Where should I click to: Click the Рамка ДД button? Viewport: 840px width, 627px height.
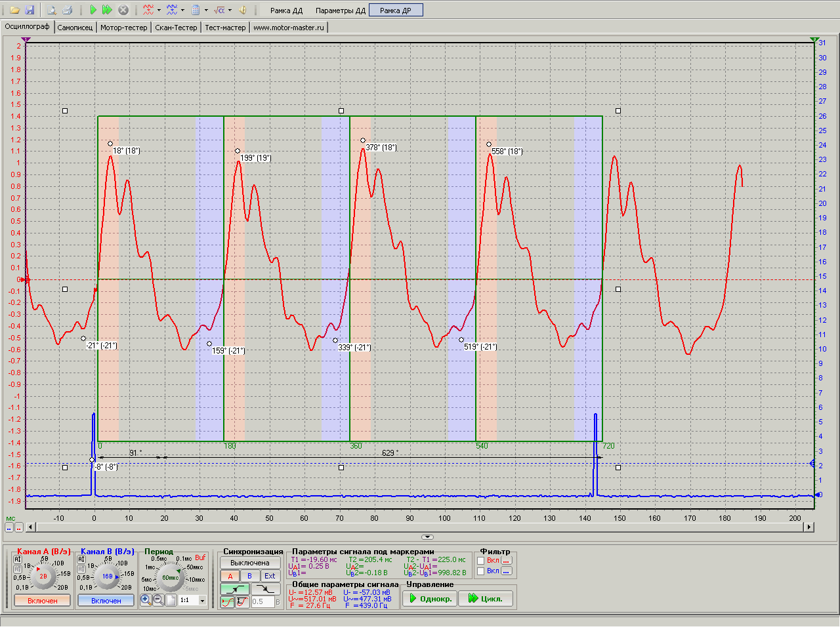(x=287, y=10)
